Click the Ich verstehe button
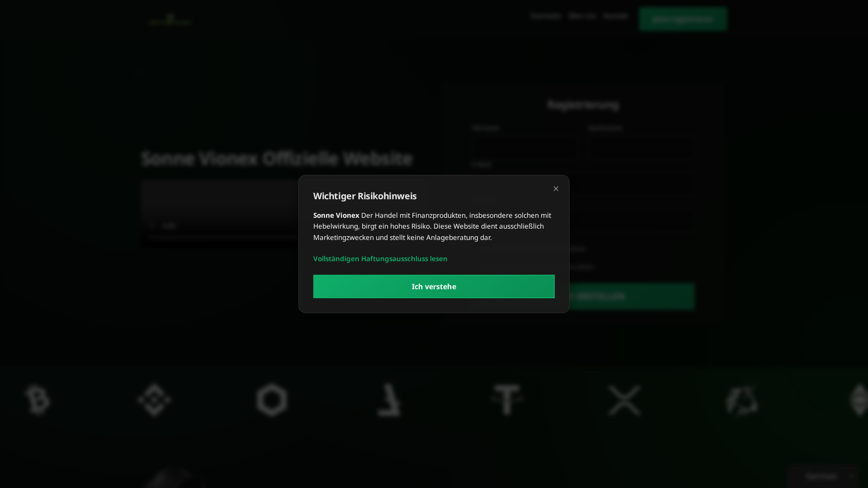The height and width of the screenshot is (488, 868). [434, 286]
